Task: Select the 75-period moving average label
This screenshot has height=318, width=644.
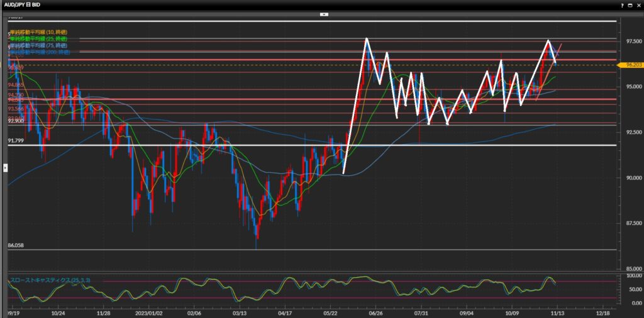Action: click(38, 46)
